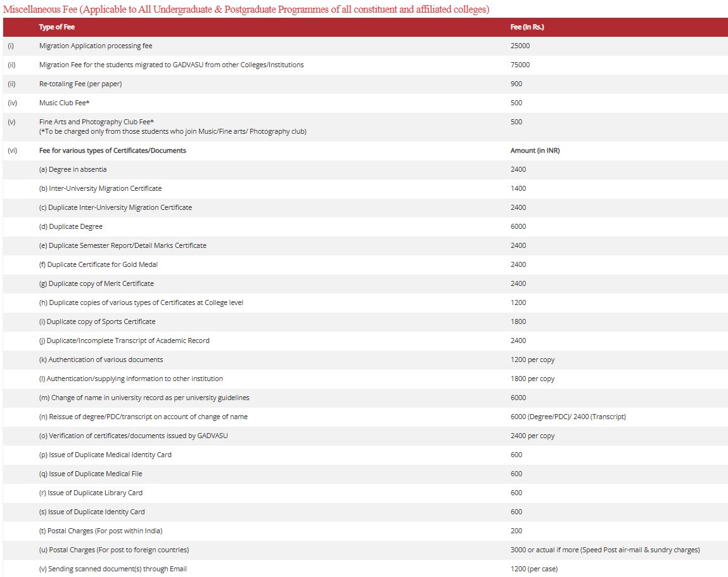Image resolution: width=728 pixels, height=577 pixels.
Task: Click 'Fee for various types of Certificates/Documents'
Action: tap(113, 151)
